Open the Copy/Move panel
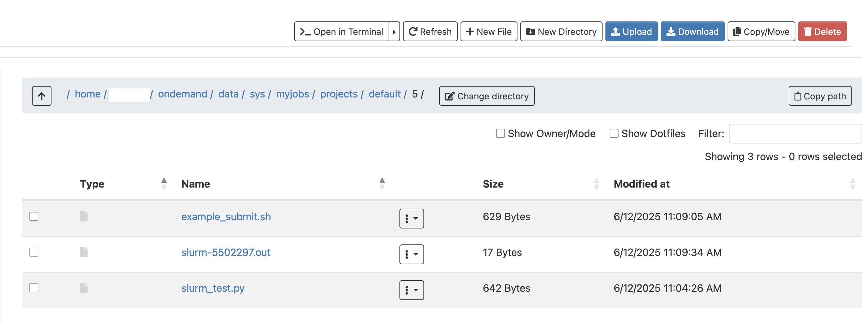Image resolution: width=868 pixels, height=324 pixels. [x=762, y=31]
